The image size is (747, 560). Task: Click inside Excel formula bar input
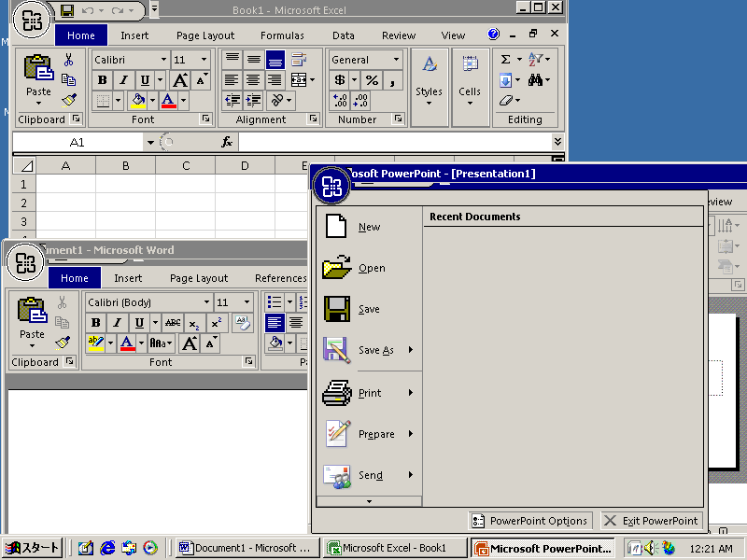click(394, 142)
